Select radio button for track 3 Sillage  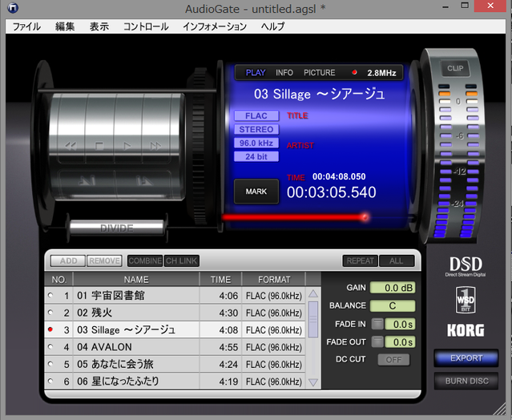tap(50, 329)
